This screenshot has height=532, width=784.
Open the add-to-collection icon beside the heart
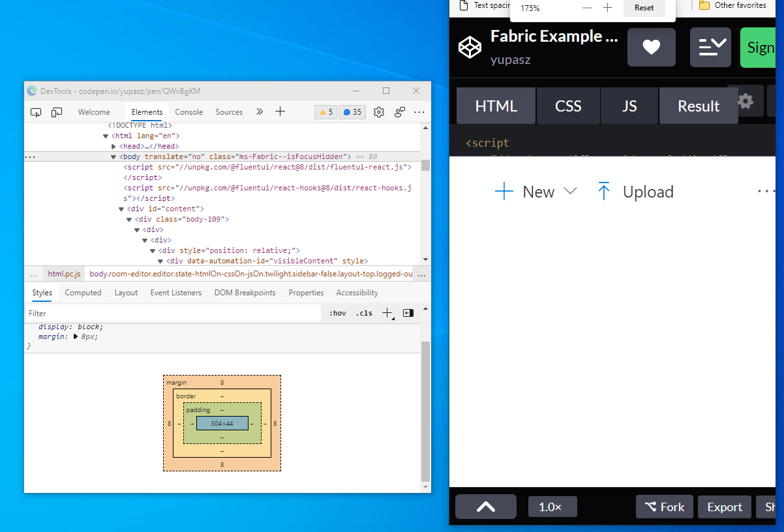[710, 47]
